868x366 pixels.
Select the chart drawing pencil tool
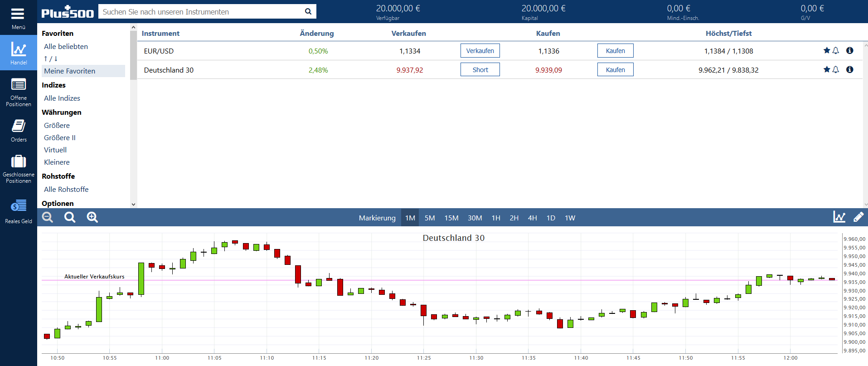[858, 217]
